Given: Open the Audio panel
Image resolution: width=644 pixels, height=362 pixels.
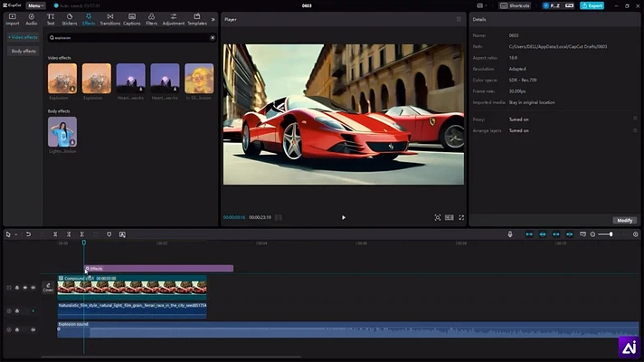Looking at the screenshot, I should click(x=32, y=19).
